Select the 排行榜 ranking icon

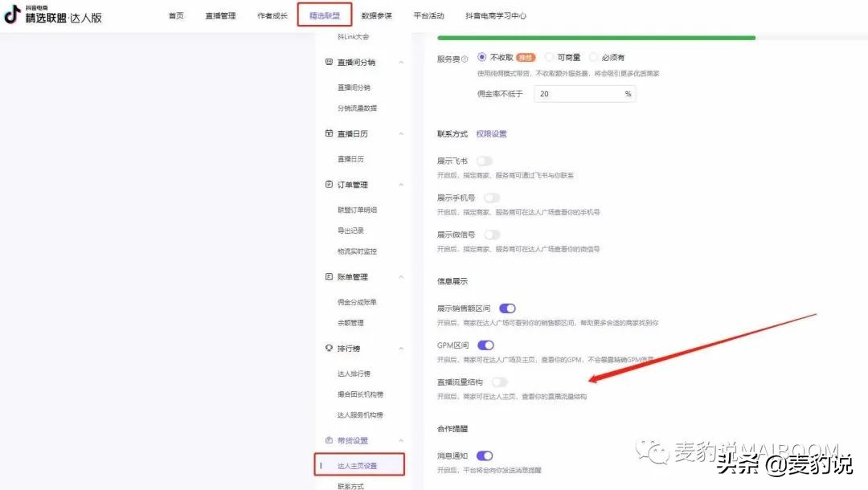[x=328, y=346]
